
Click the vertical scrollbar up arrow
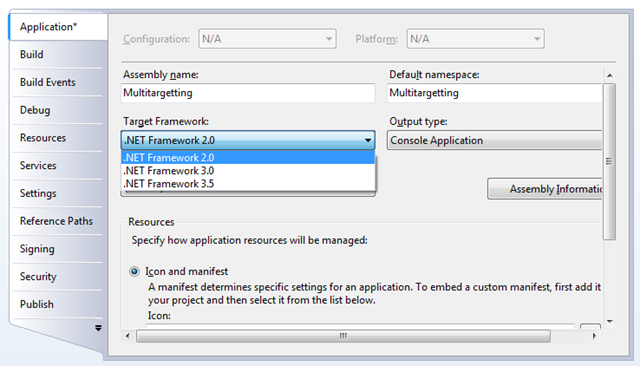(x=609, y=75)
